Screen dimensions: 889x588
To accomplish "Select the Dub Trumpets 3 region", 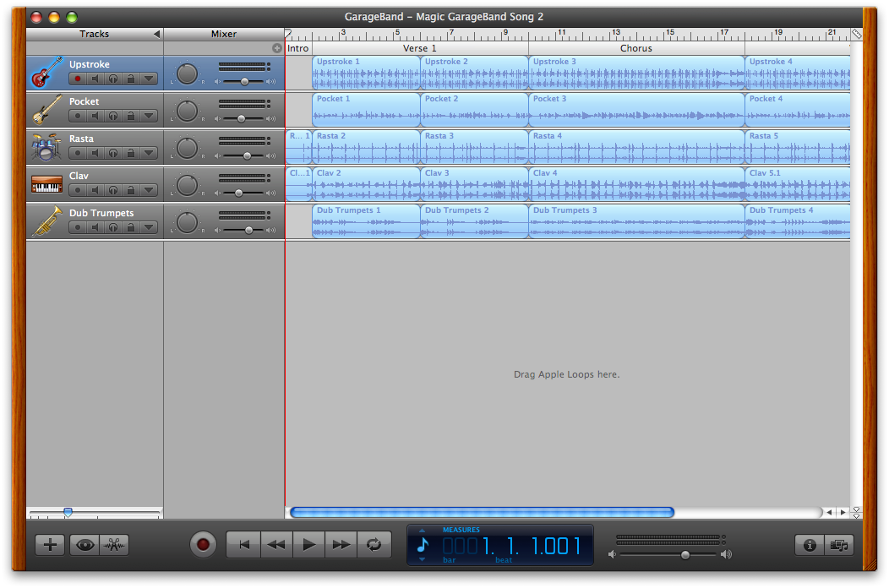I will pos(636,221).
